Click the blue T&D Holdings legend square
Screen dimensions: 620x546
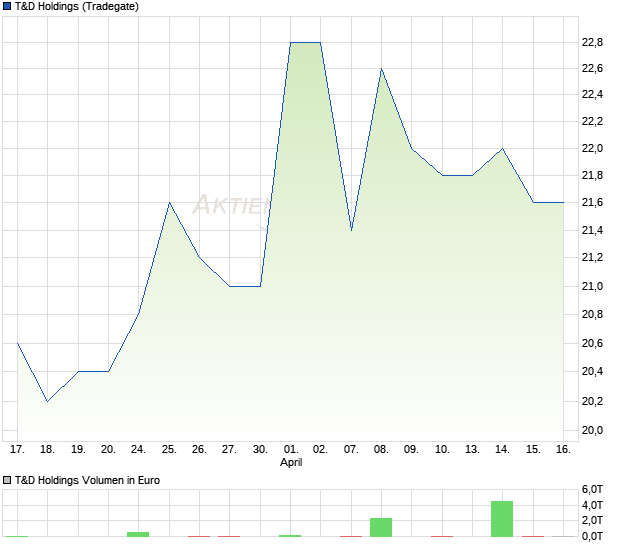click(7, 6)
